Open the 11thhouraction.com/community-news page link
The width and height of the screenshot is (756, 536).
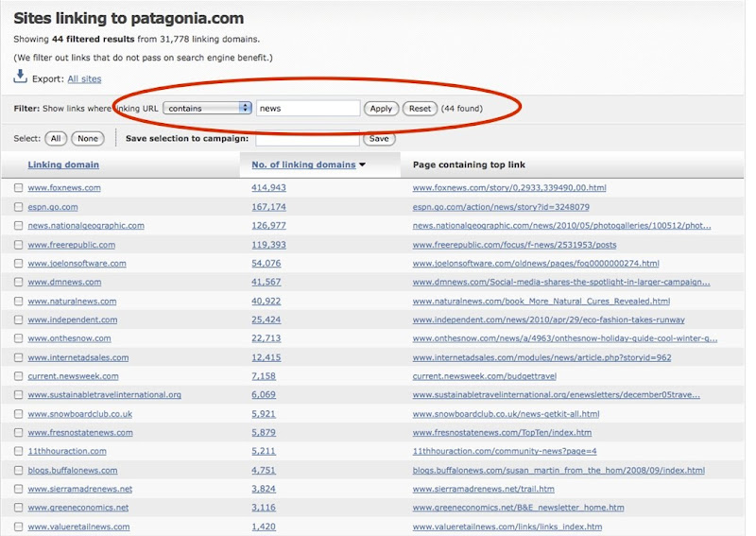click(x=505, y=451)
